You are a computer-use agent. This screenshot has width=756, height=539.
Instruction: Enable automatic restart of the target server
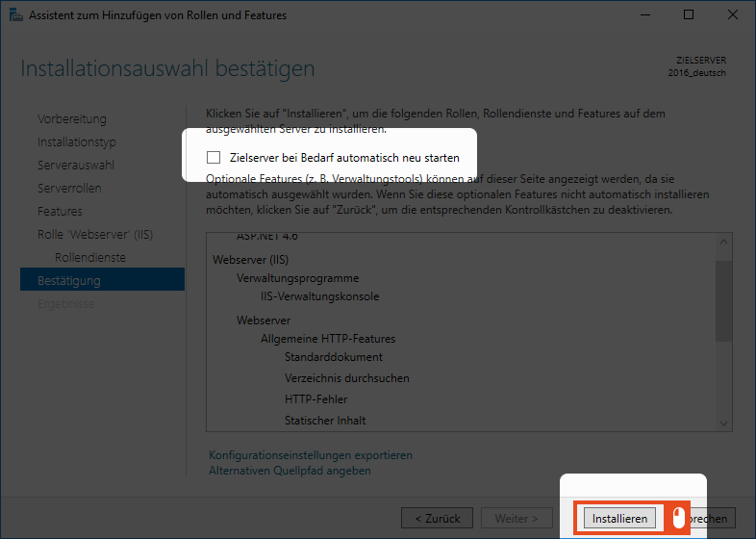tap(214, 158)
